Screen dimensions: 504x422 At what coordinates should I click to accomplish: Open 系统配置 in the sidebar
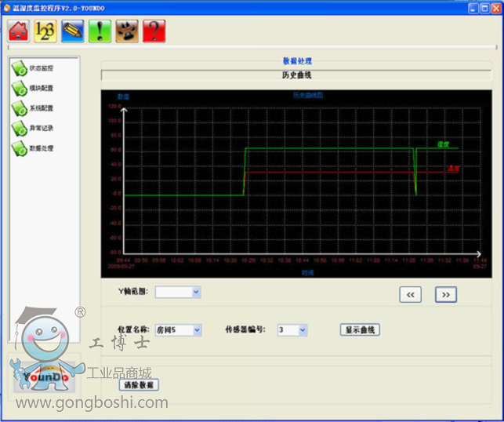click(x=32, y=108)
